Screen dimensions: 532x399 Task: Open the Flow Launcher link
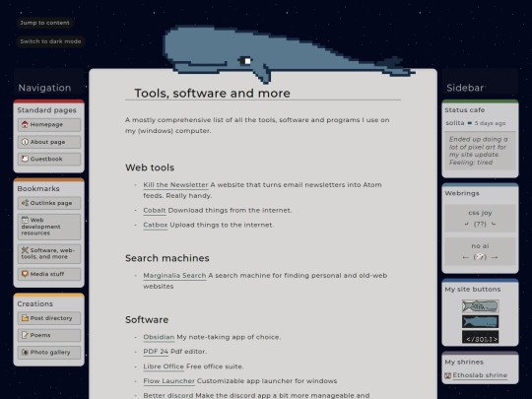click(169, 381)
